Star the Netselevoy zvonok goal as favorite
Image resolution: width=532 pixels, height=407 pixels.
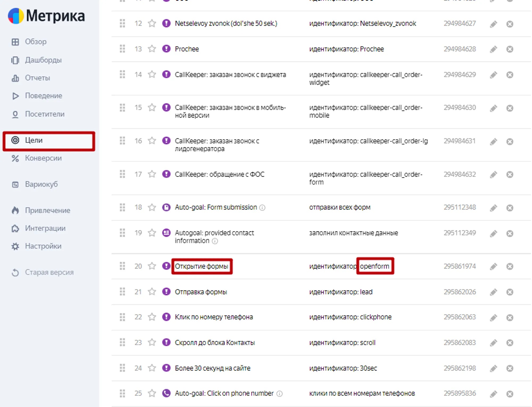(152, 23)
